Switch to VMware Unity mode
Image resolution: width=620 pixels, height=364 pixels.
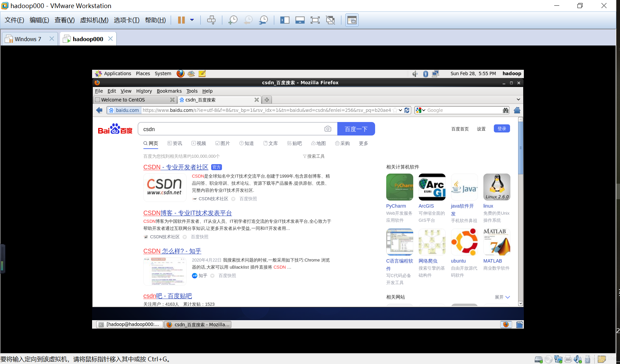pyautogui.click(x=331, y=20)
